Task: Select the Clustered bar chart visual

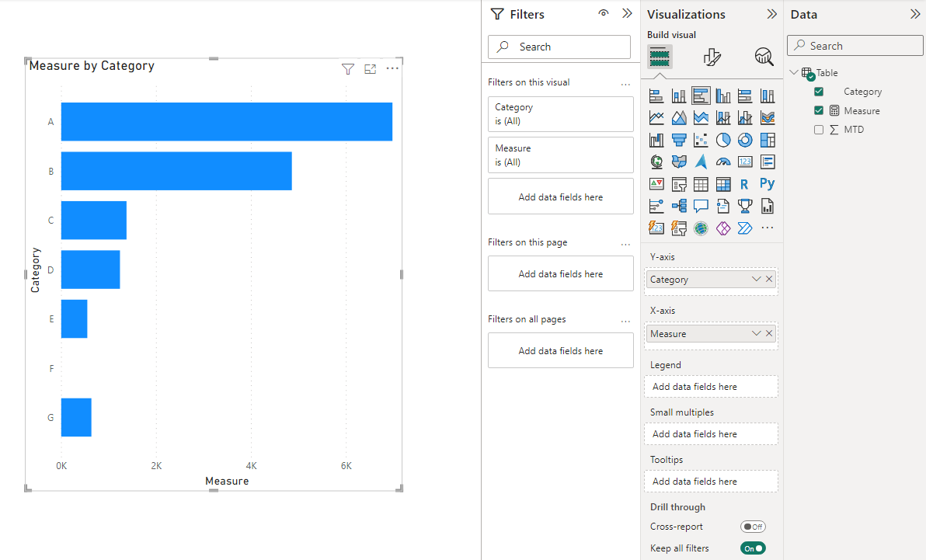Action: pyautogui.click(x=701, y=96)
